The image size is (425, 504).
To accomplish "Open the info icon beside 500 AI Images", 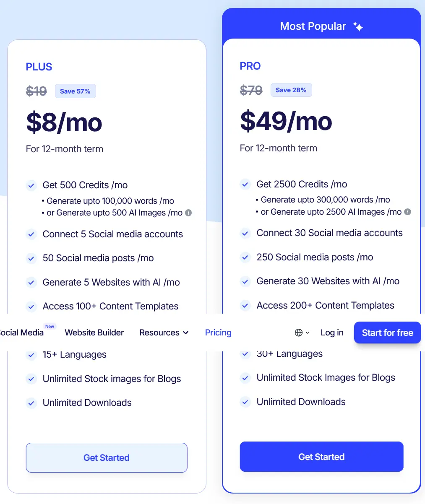I will coord(189,213).
